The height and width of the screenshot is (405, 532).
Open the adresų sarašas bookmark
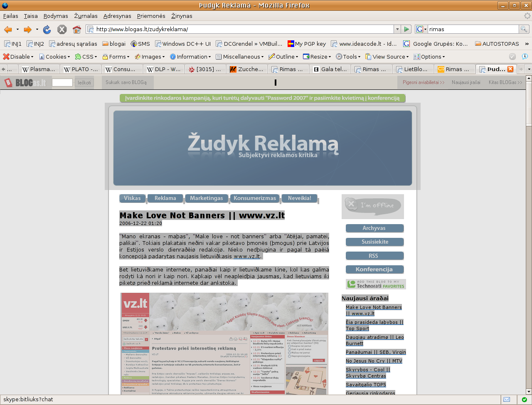click(73, 44)
